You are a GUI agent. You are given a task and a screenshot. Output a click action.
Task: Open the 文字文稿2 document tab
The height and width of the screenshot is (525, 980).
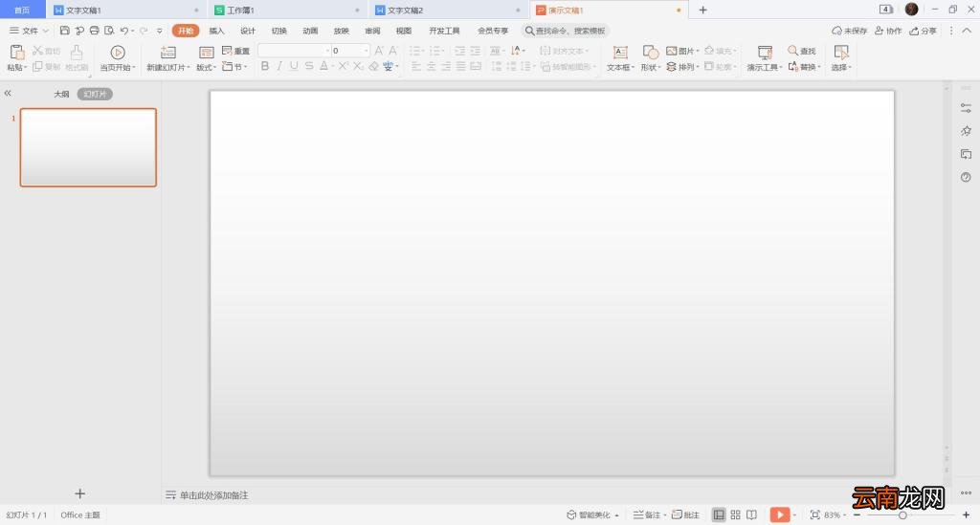449,10
